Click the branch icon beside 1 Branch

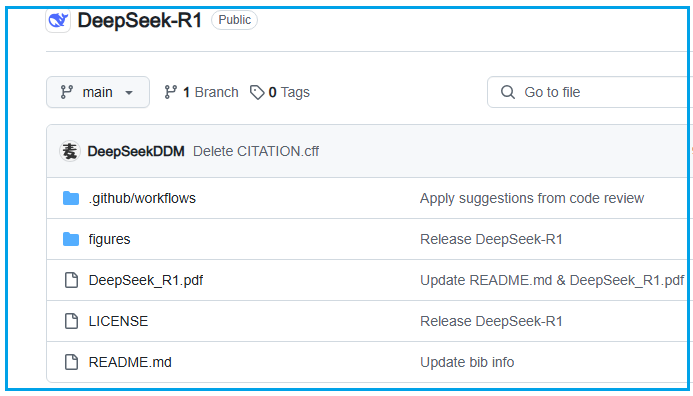tap(171, 92)
